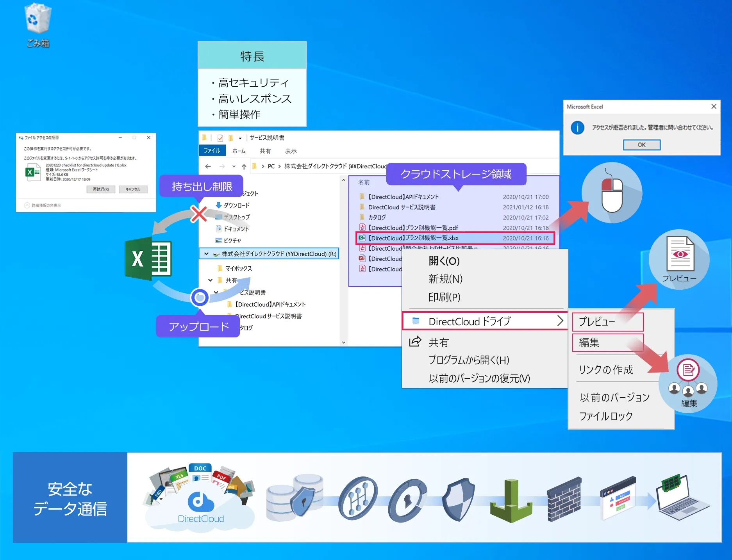This screenshot has height=560, width=732.
Task: Click the large green Excel application icon
Action: point(148,259)
